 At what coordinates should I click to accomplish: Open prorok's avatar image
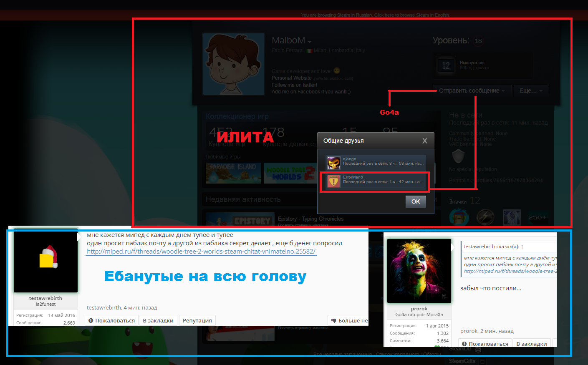point(419,271)
